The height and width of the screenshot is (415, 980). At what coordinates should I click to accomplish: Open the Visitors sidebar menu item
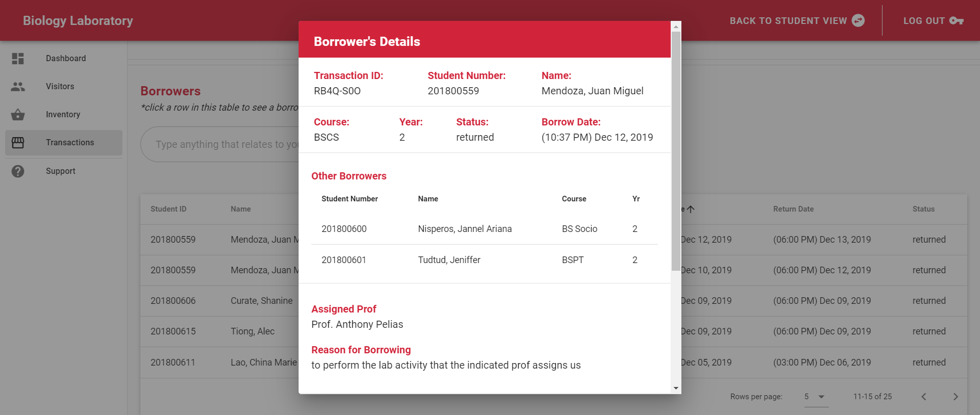tap(60, 87)
